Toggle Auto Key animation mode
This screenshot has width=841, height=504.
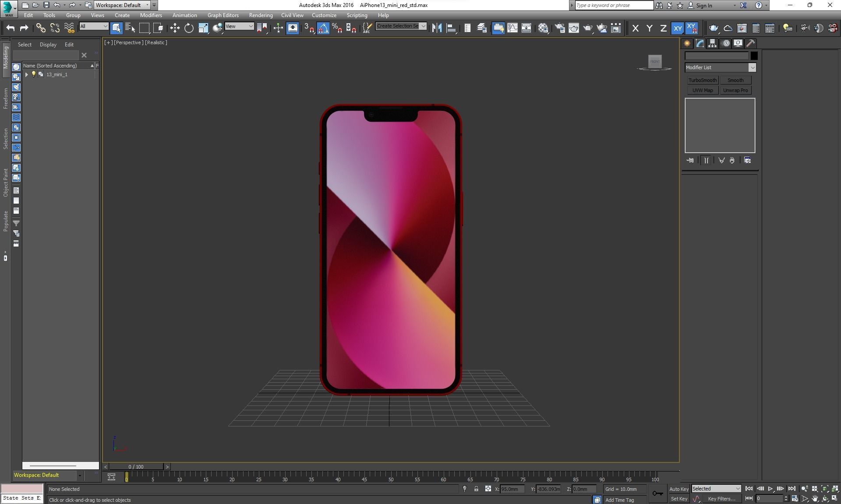pyautogui.click(x=678, y=489)
